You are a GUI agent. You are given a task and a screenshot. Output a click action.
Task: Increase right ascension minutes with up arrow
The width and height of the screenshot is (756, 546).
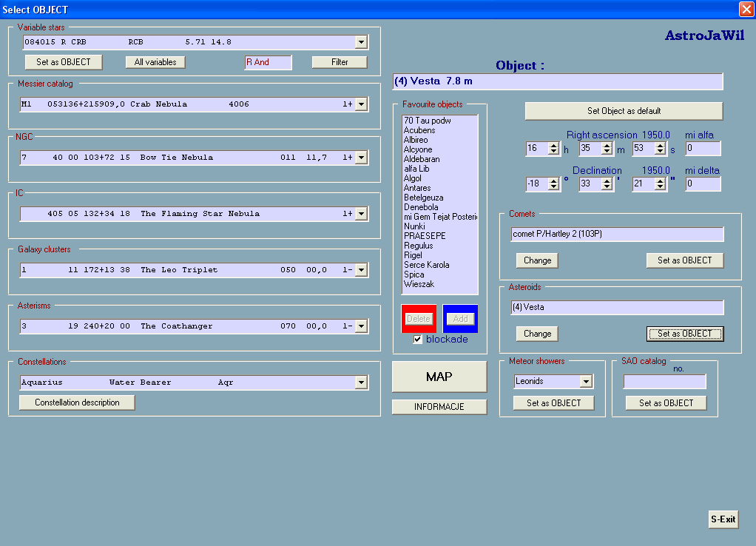[x=607, y=146]
